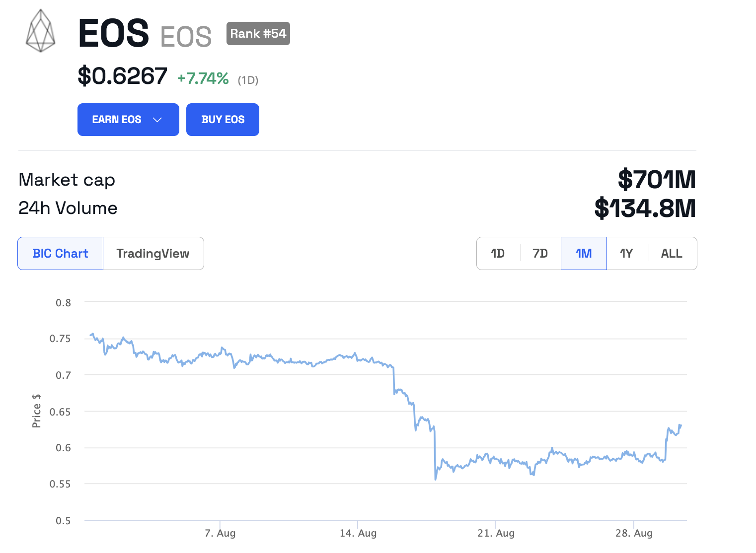Click the $701M market cap value
This screenshot has height=553, width=756.
tap(657, 180)
